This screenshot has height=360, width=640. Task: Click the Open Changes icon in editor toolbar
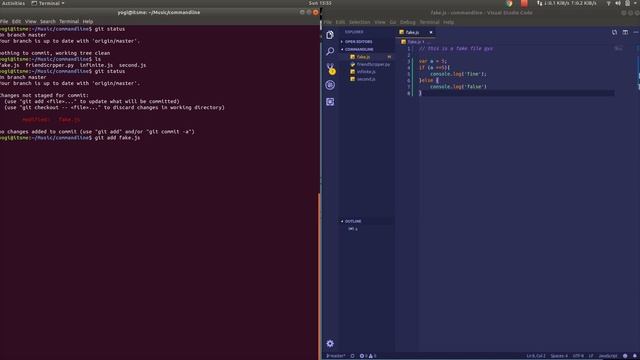[x=614, y=32]
